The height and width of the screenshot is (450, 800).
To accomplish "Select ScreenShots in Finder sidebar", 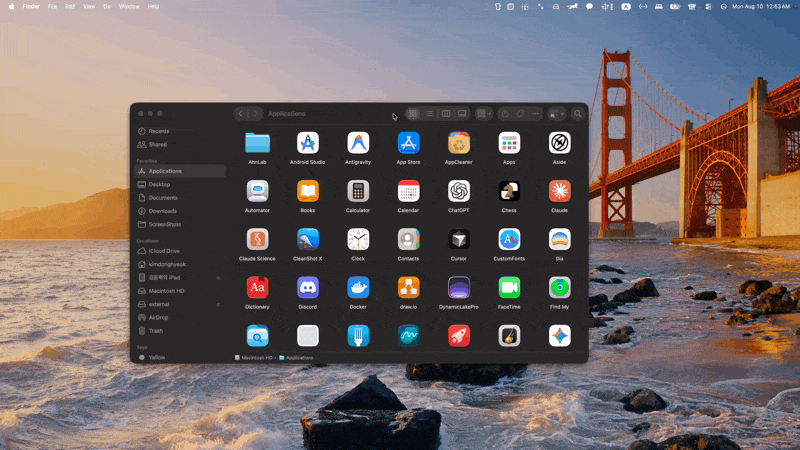I will tap(180, 224).
